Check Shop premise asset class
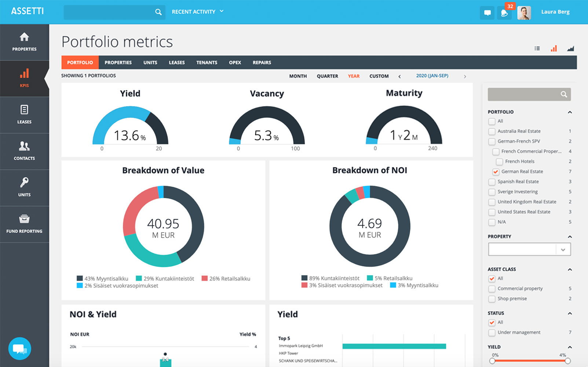 pos(492,299)
